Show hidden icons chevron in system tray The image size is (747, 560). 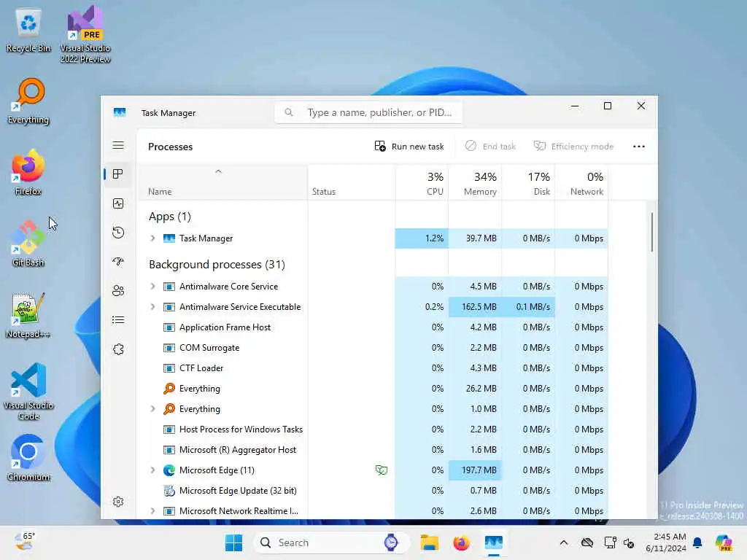[x=564, y=542]
